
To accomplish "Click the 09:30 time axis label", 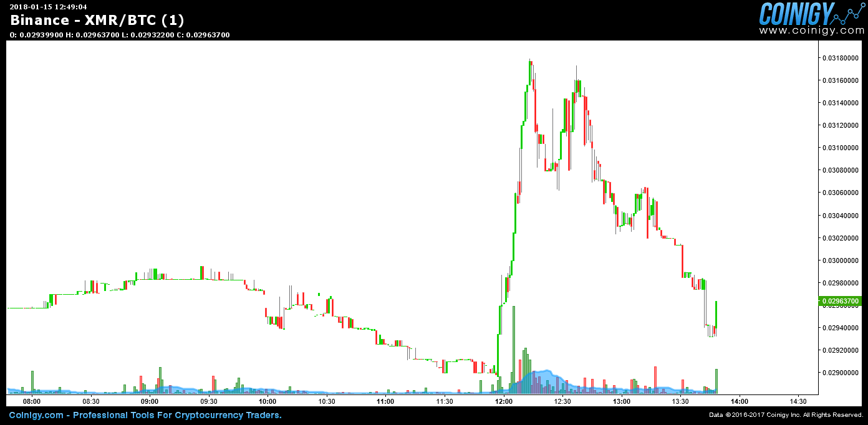I will (209, 401).
